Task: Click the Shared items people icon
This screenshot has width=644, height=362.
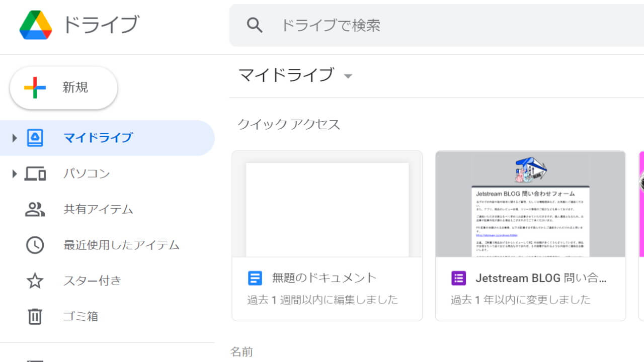Action: [35, 209]
